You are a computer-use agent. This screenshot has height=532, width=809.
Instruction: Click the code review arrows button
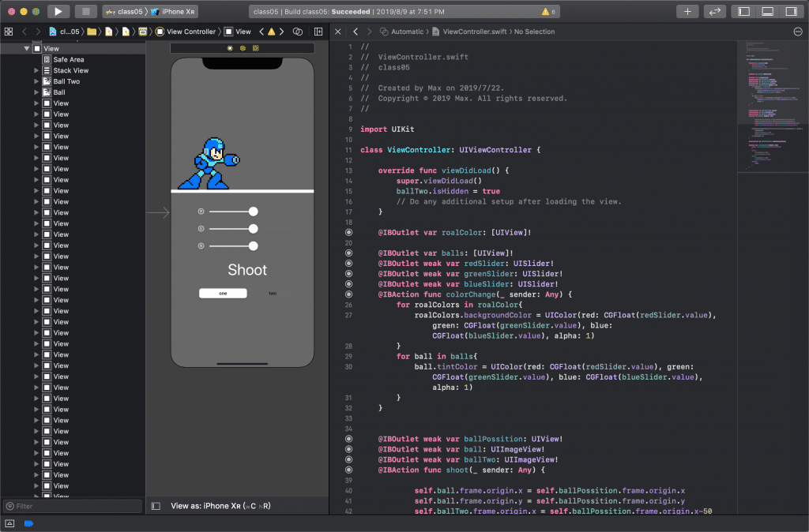(714, 11)
